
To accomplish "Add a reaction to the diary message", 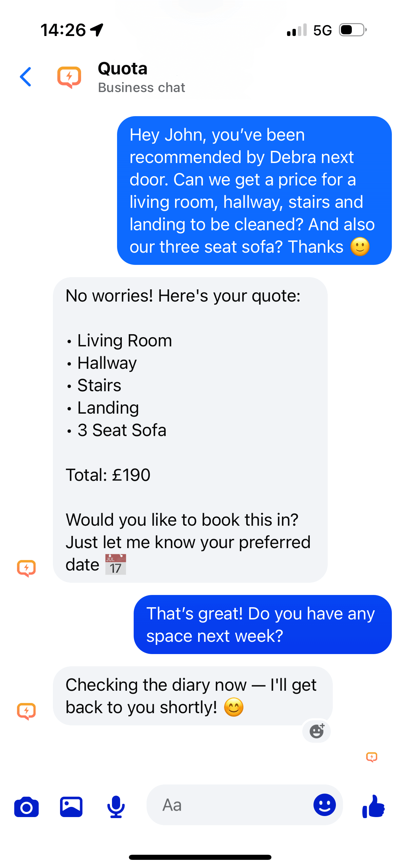I will (x=316, y=731).
